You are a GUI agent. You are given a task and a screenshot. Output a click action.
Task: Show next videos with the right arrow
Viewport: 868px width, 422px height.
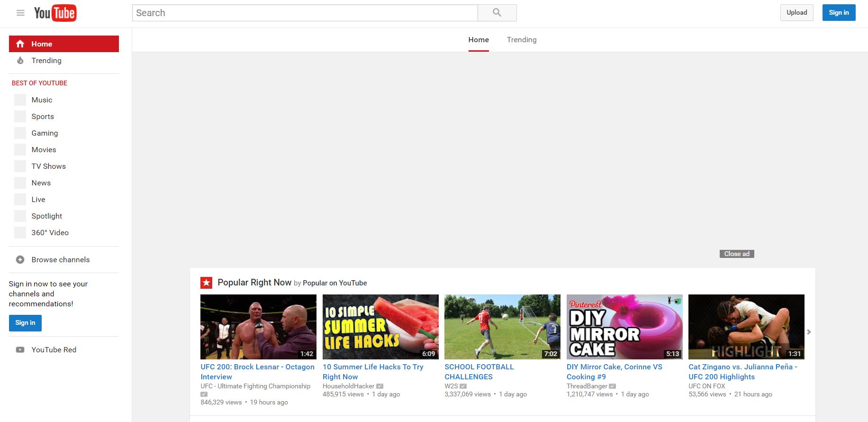809,332
